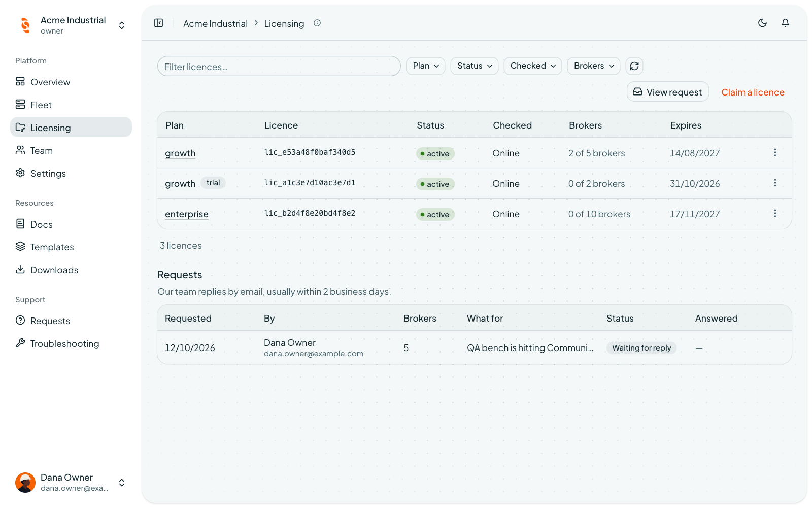Open Requests under Support
The width and height of the screenshot is (812, 508).
click(71, 321)
